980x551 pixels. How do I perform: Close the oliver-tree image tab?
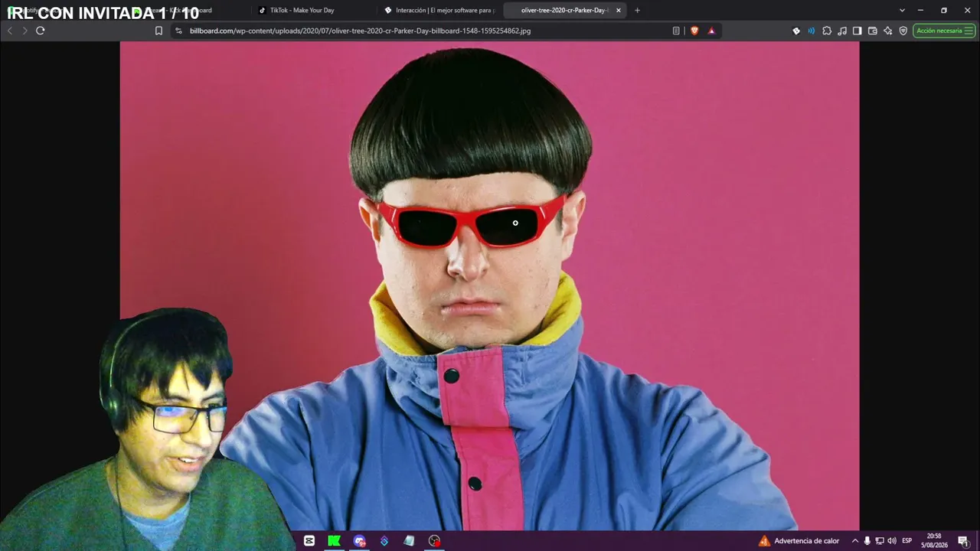coord(619,10)
